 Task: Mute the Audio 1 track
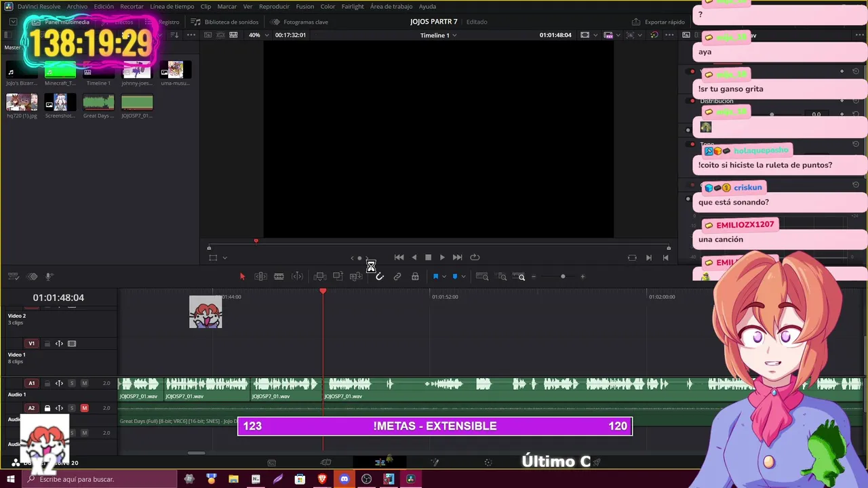click(x=84, y=384)
